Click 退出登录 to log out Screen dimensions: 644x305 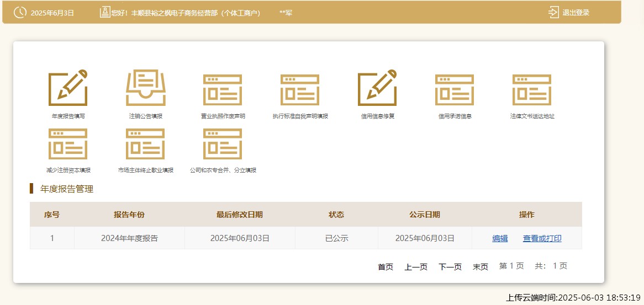tap(576, 13)
